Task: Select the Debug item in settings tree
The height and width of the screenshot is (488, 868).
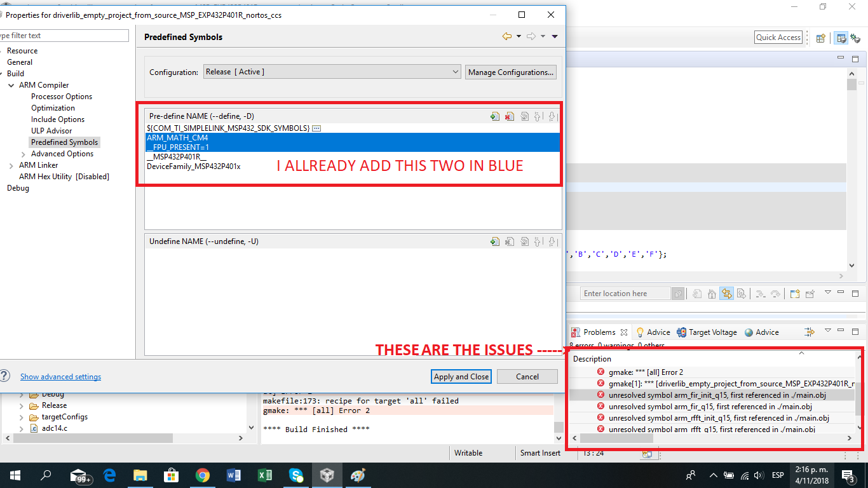Action: (x=18, y=188)
